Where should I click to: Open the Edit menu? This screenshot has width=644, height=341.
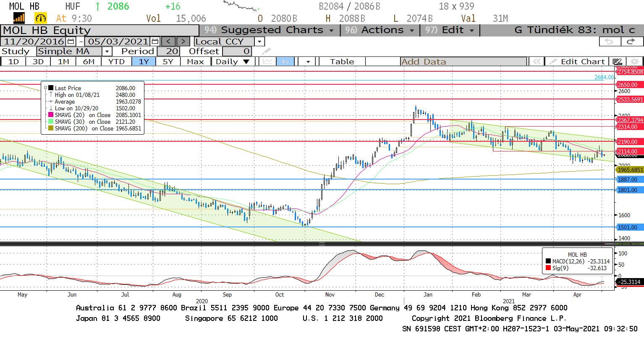coord(450,30)
